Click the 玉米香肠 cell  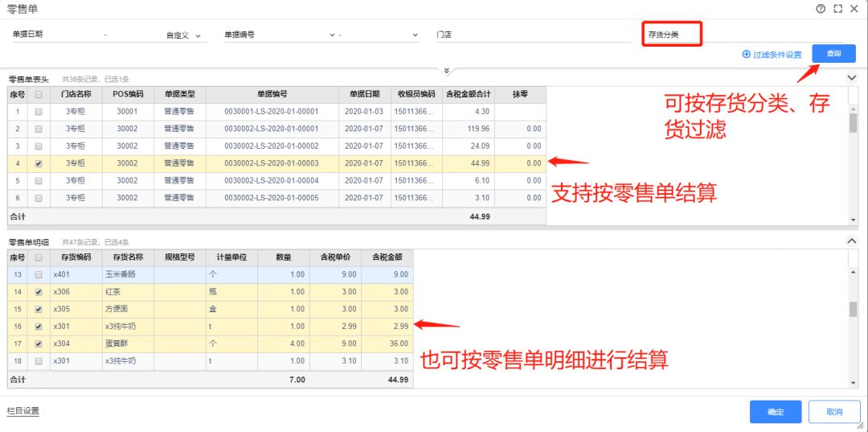[129, 274]
